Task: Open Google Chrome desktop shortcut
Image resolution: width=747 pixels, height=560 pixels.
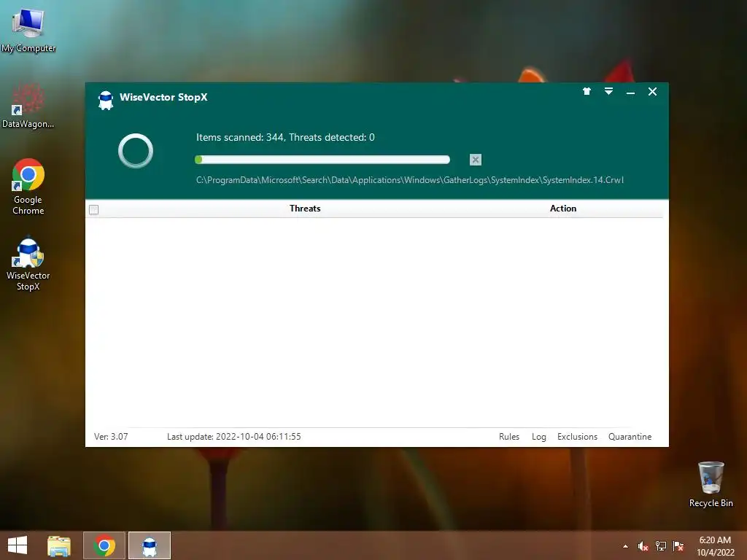Action: (x=28, y=186)
